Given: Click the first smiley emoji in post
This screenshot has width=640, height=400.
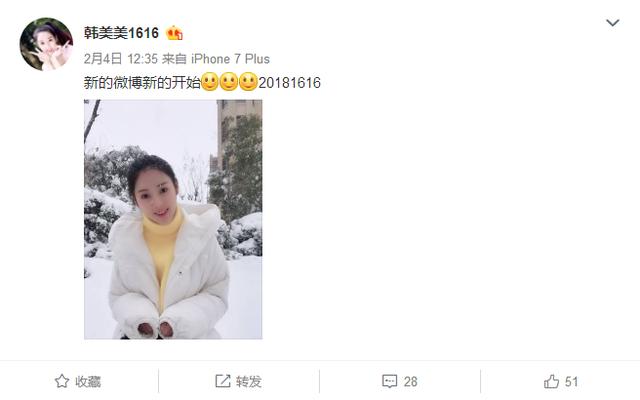Looking at the screenshot, I should click(210, 82).
